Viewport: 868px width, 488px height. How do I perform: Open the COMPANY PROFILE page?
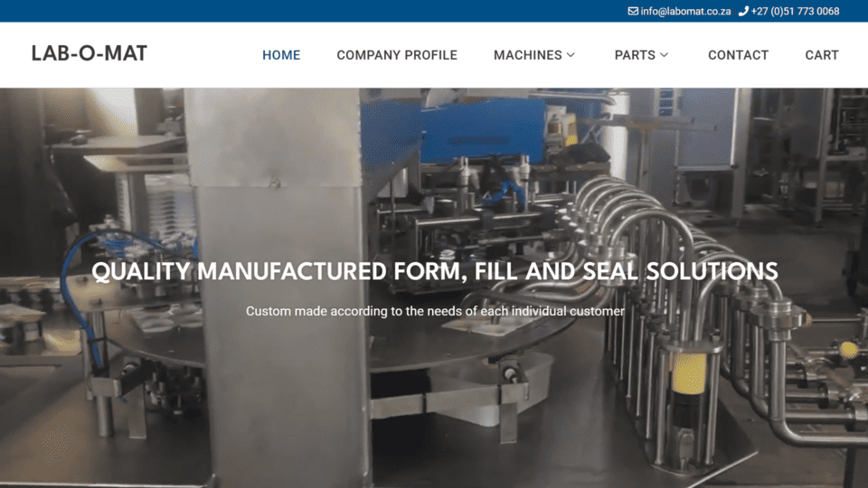click(x=397, y=55)
